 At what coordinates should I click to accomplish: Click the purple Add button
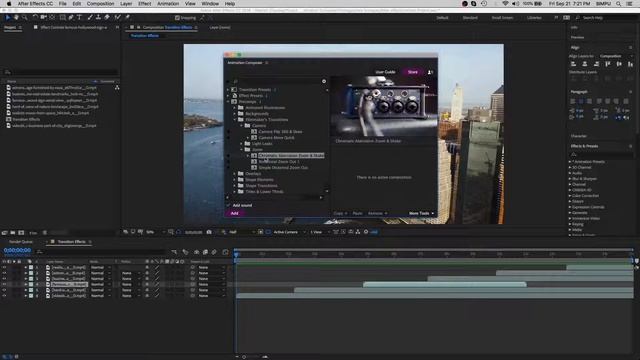[x=235, y=213]
